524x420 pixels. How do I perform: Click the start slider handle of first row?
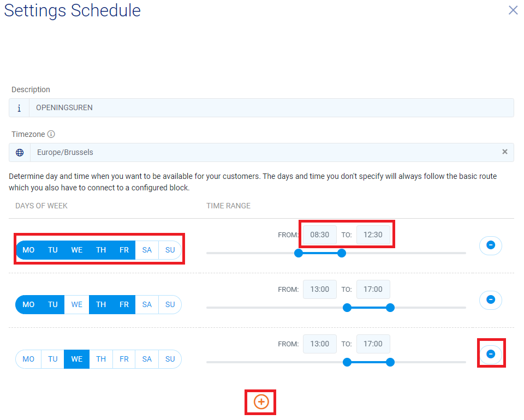coord(298,253)
